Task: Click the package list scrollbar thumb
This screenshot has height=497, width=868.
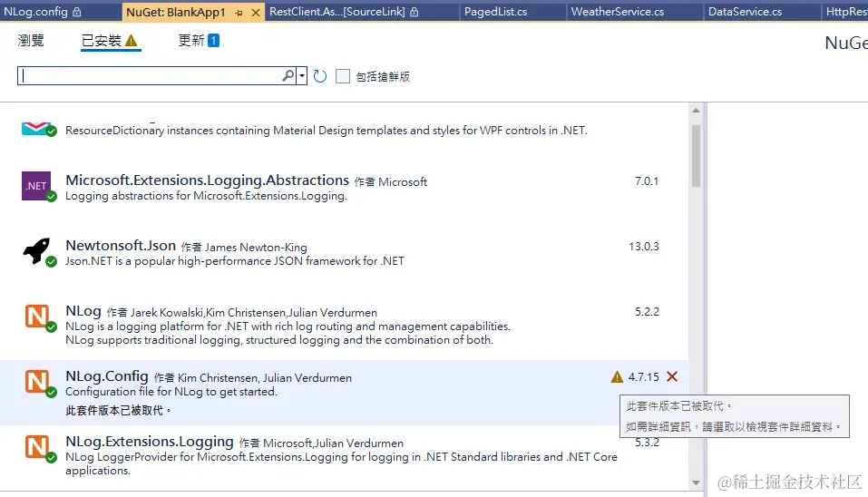Action: 696,156
